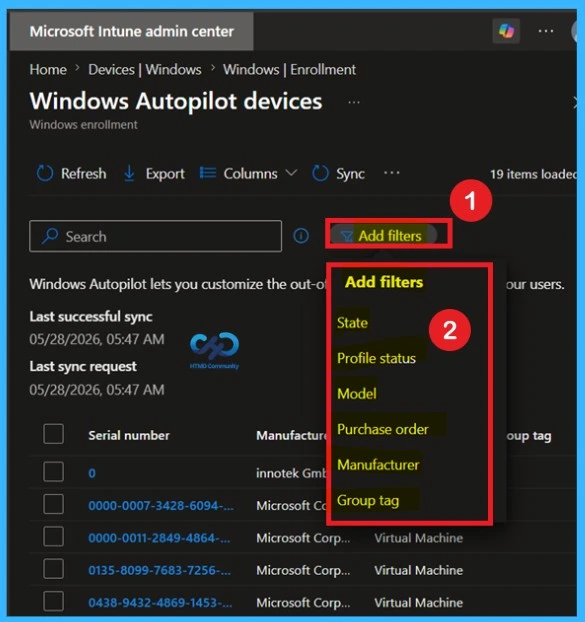Click the Sync button label

(351, 174)
